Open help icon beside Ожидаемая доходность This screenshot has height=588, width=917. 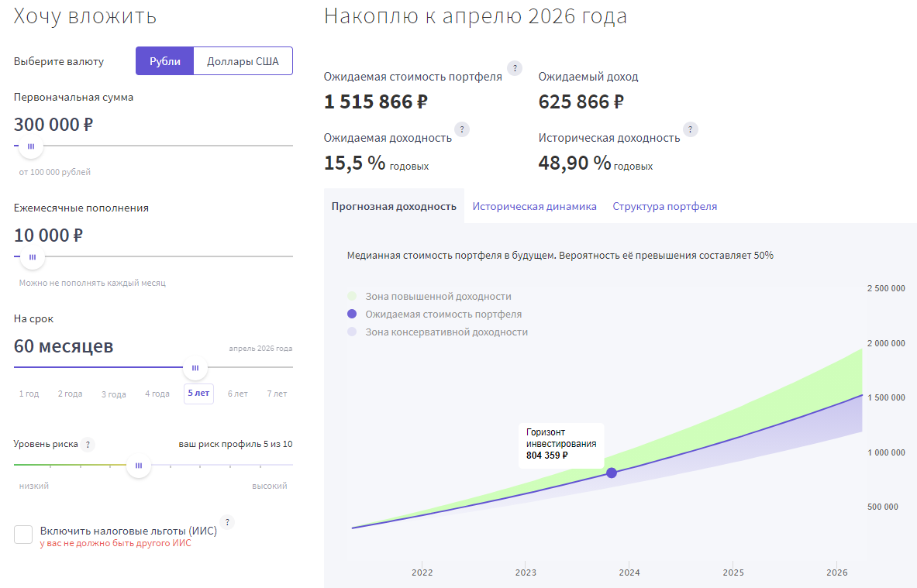pyautogui.click(x=462, y=129)
